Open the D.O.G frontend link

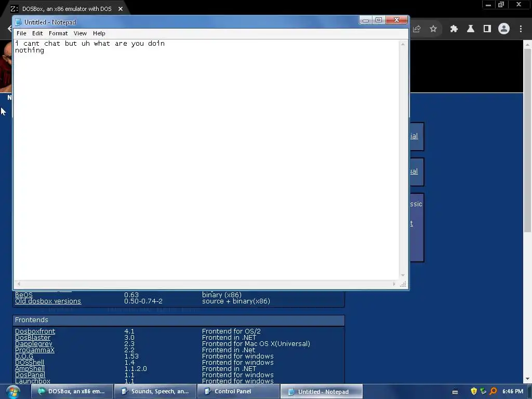coord(24,356)
